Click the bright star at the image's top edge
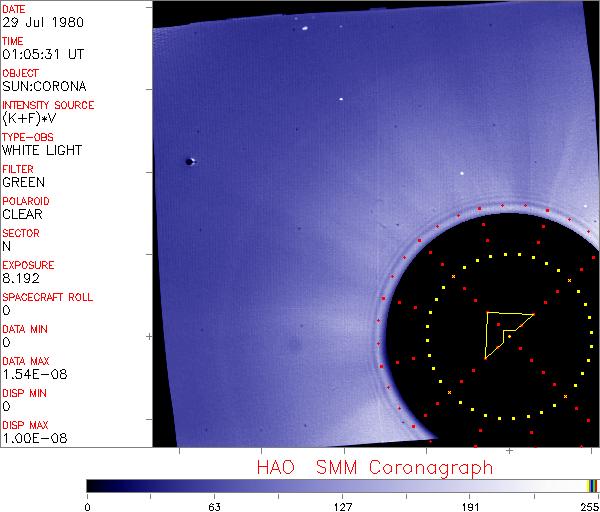 [x=303, y=29]
